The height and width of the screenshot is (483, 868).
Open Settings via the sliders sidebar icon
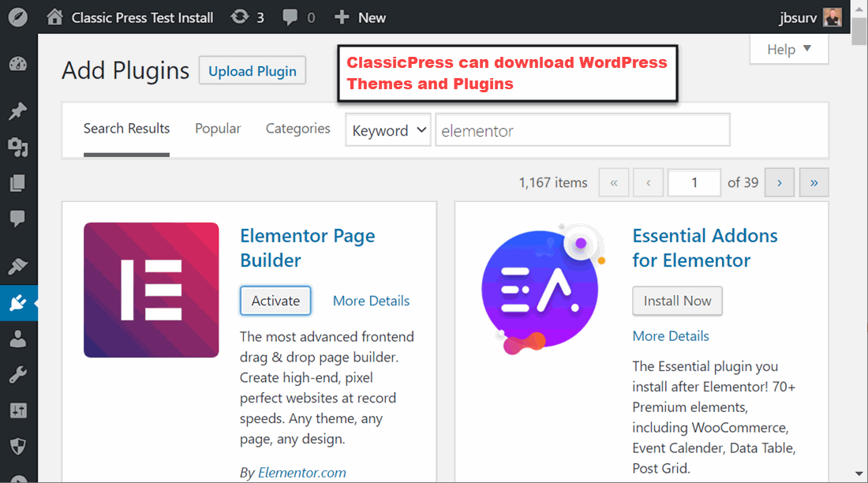[17, 410]
